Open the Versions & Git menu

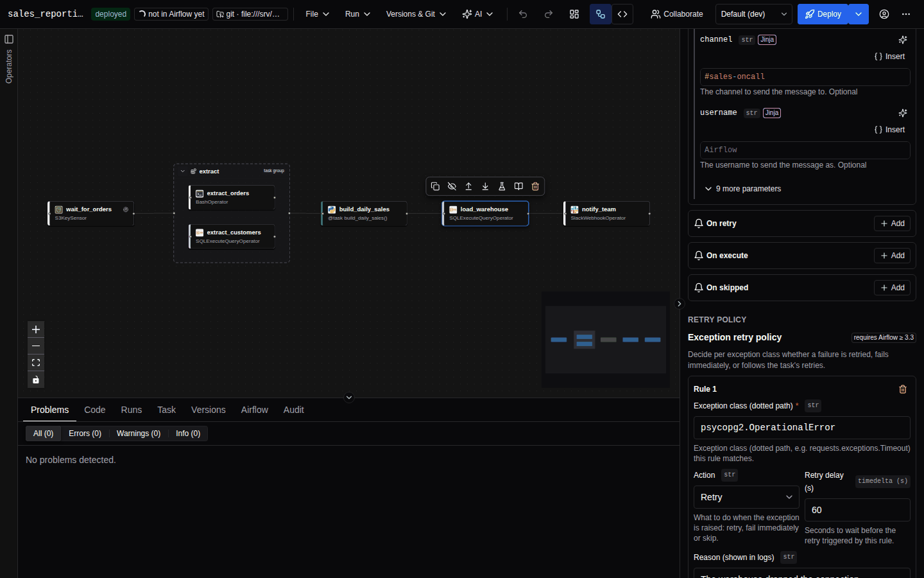point(416,14)
